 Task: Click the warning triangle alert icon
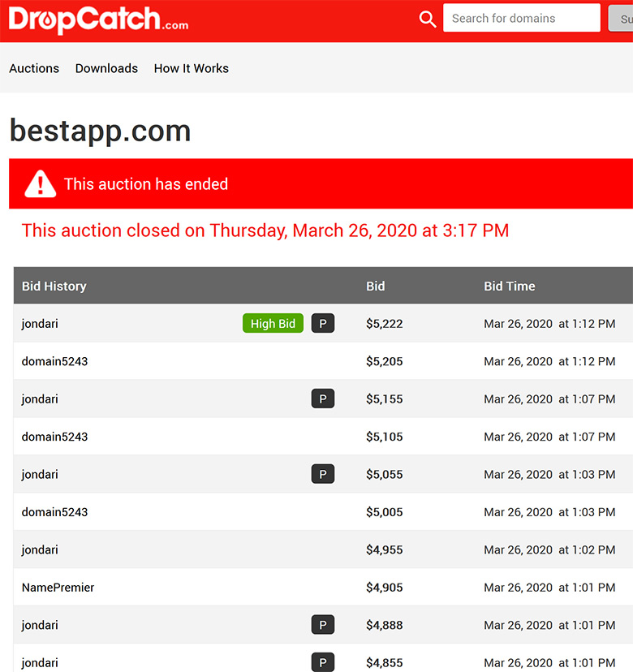coord(41,184)
